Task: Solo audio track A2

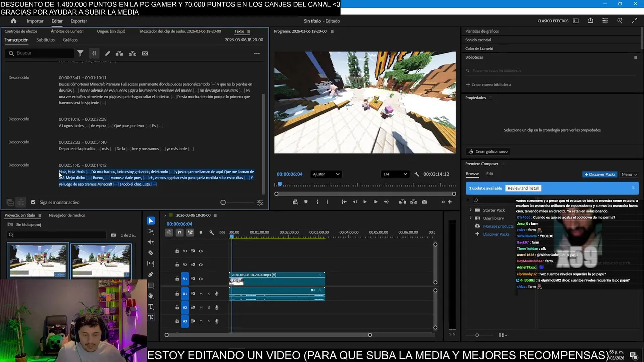Action: [x=209, y=307]
